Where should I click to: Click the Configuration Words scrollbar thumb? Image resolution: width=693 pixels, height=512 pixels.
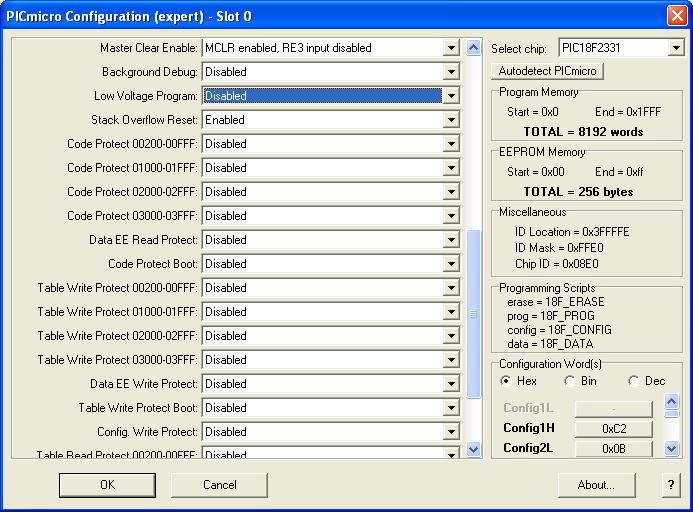(671, 414)
